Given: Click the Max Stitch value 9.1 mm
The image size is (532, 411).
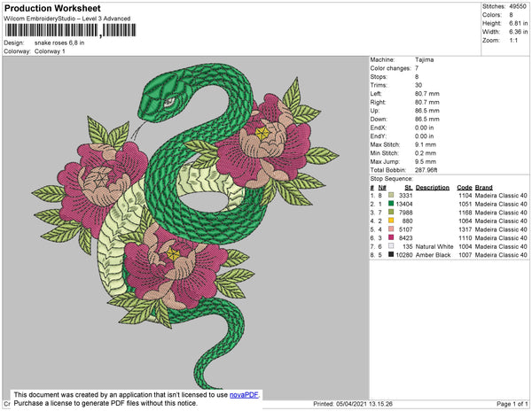Looking at the screenshot, I should [426, 144].
